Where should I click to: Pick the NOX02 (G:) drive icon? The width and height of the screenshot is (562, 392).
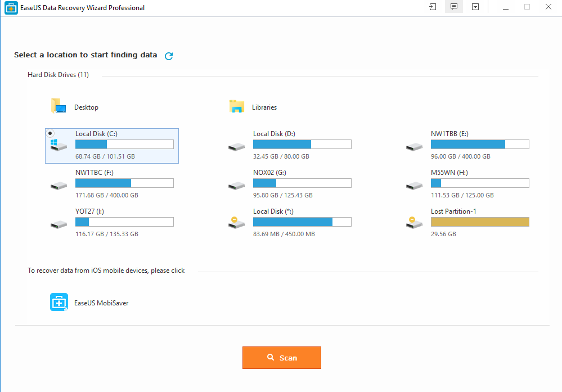pos(236,185)
